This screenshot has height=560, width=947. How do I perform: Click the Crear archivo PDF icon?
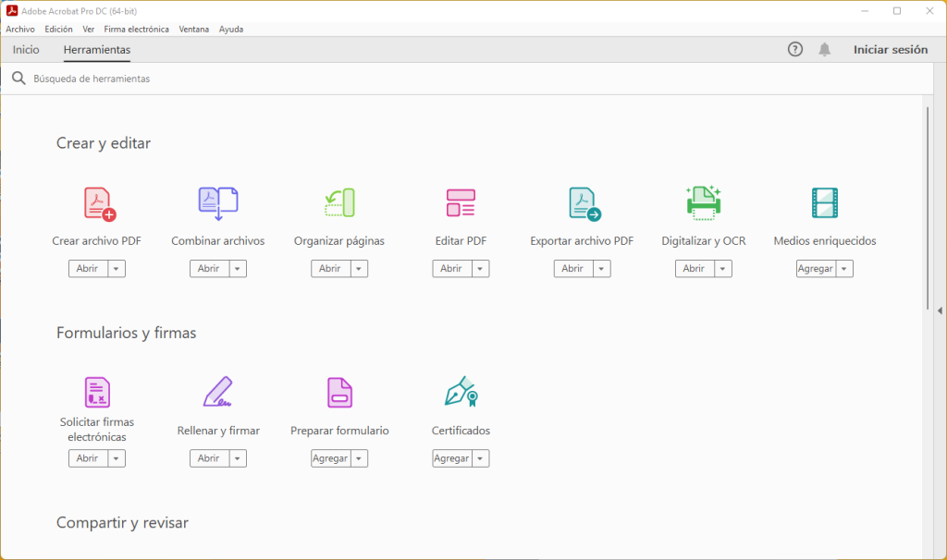click(x=100, y=204)
